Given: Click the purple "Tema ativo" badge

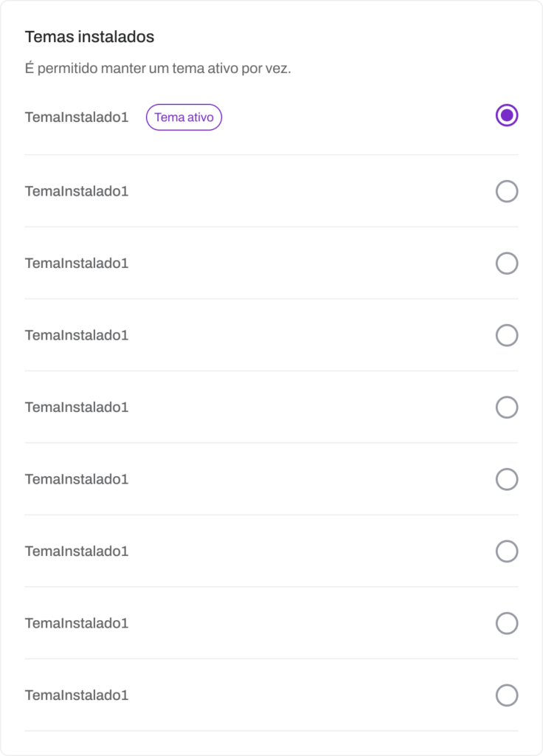Looking at the screenshot, I should (x=184, y=117).
